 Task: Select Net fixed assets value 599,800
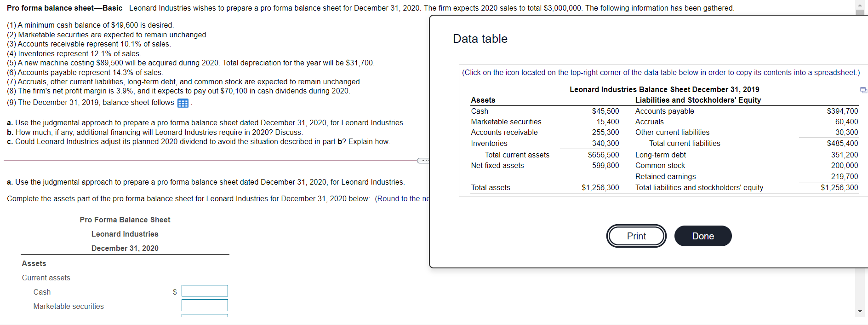pyautogui.click(x=605, y=165)
